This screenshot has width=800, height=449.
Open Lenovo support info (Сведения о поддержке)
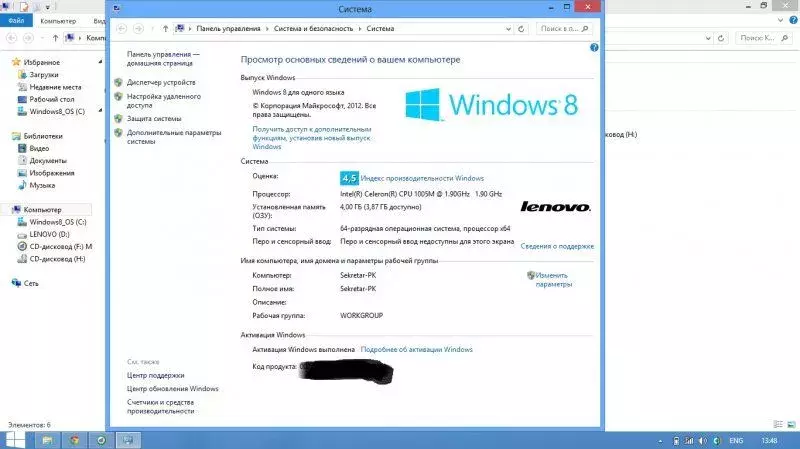tap(557, 246)
